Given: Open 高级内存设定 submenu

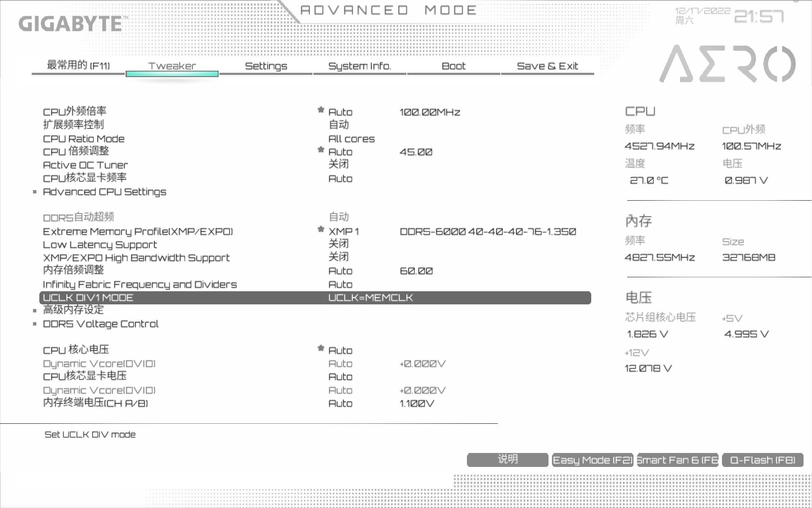Looking at the screenshot, I should (73, 310).
